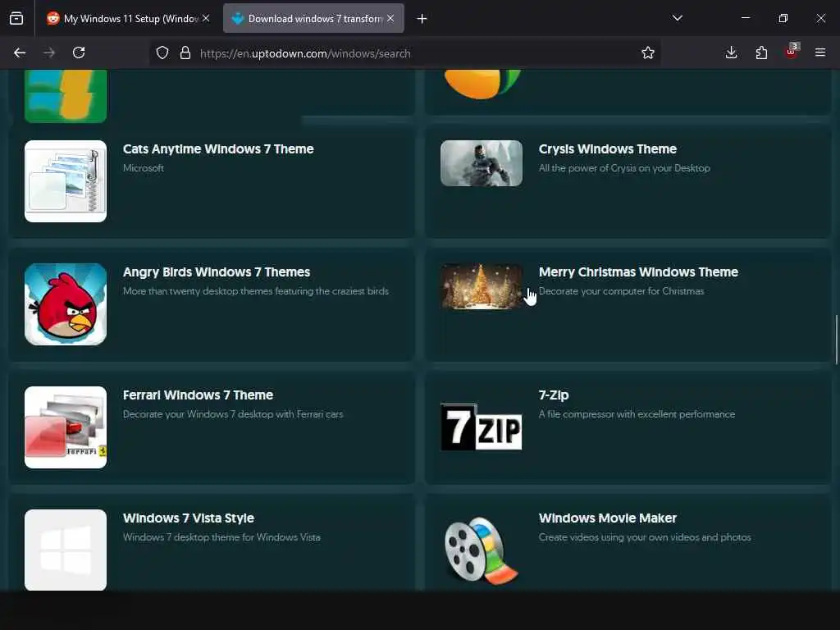The width and height of the screenshot is (840, 630).
Task: Click the partially visible Windows logo thumbnail at top
Action: coord(66,97)
